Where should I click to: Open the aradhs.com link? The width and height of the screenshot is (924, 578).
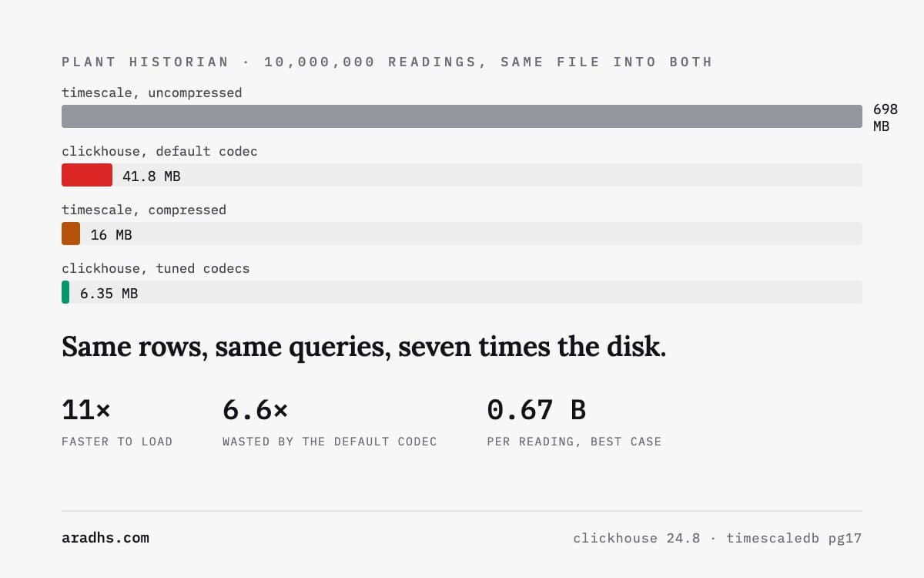(x=105, y=538)
